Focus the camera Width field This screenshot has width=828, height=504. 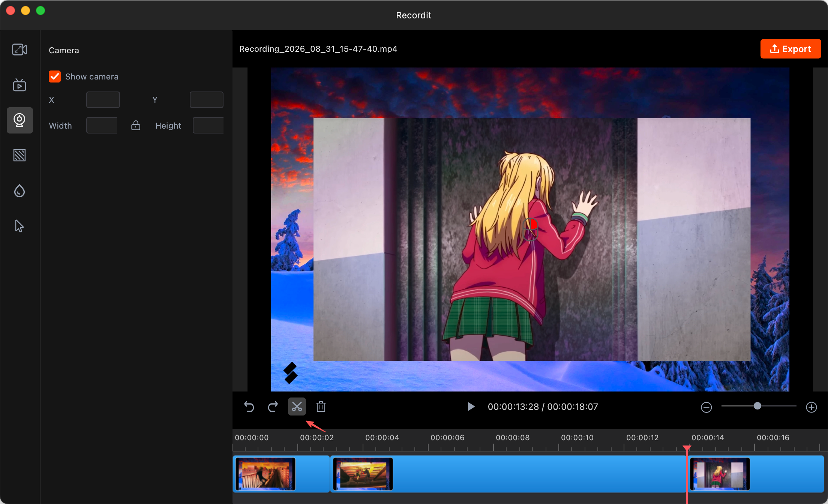pos(102,125)
